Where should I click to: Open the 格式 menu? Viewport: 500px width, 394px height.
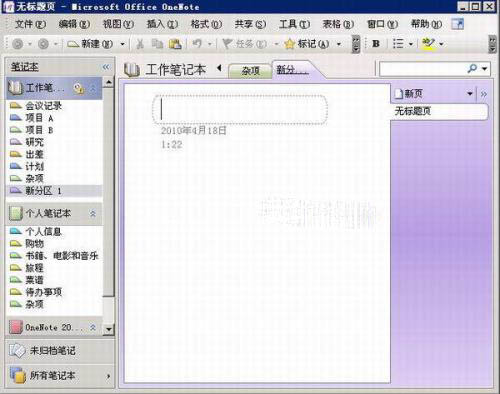click(206, 24)
